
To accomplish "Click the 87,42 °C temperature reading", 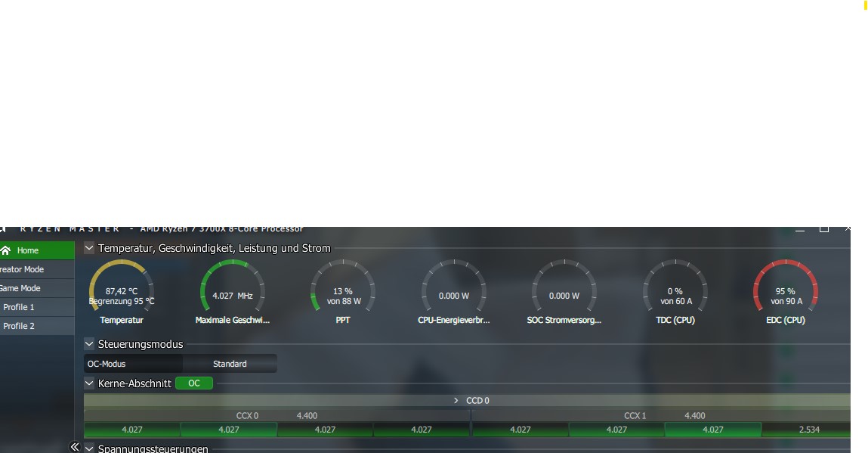I will [x=122, y=291].
